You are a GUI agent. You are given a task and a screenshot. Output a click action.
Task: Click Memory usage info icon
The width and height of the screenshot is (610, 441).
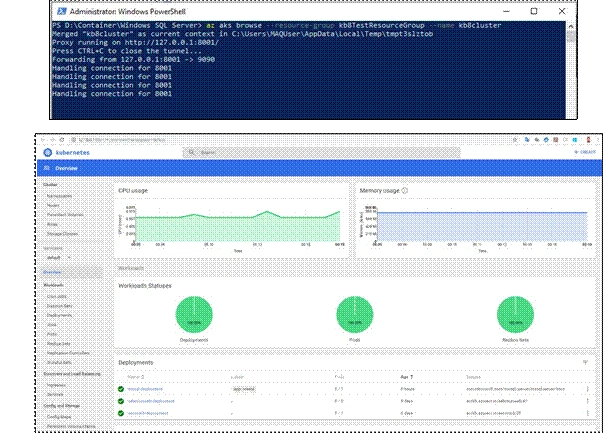click(405, 191)
